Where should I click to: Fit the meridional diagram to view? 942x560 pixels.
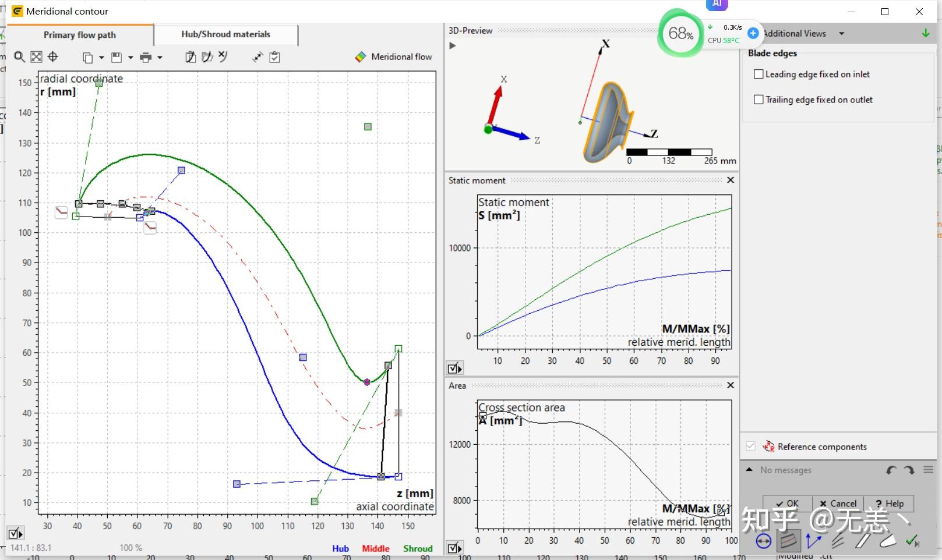point(36,56)
